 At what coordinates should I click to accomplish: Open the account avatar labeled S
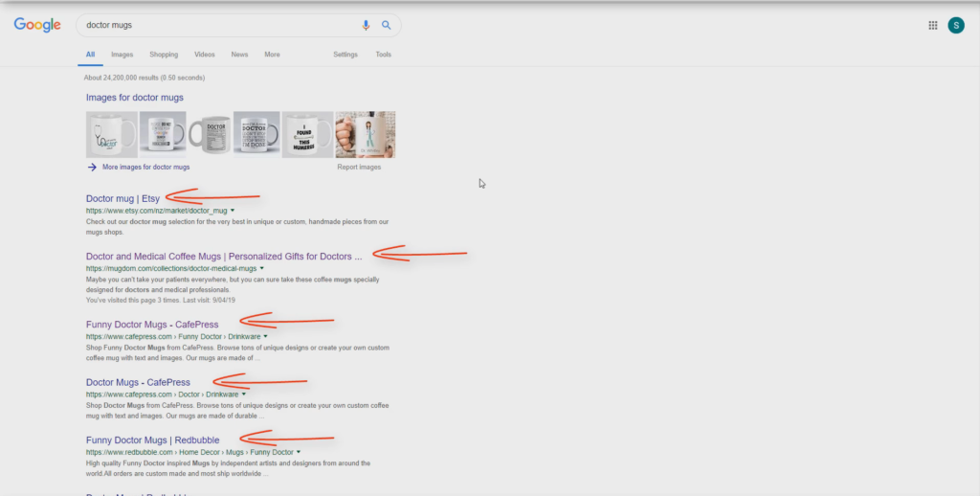[956, 25]
